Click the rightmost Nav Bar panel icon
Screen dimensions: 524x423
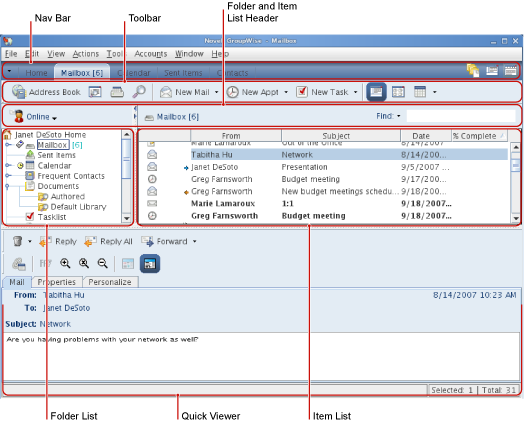pos(511,70)
